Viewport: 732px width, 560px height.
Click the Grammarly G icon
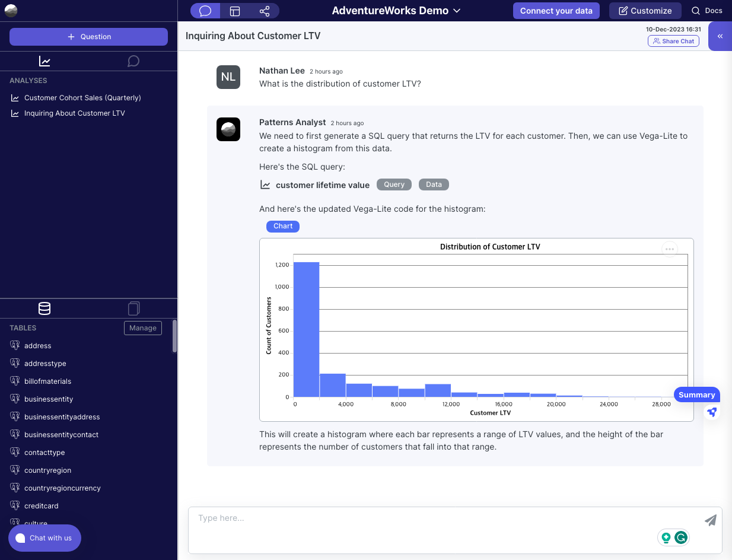point(681,537)
